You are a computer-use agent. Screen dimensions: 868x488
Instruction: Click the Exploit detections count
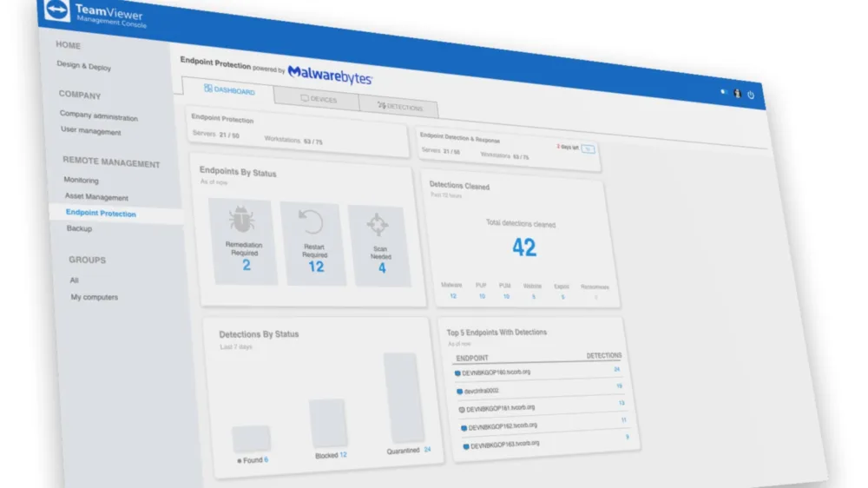[x=562, y=298]
